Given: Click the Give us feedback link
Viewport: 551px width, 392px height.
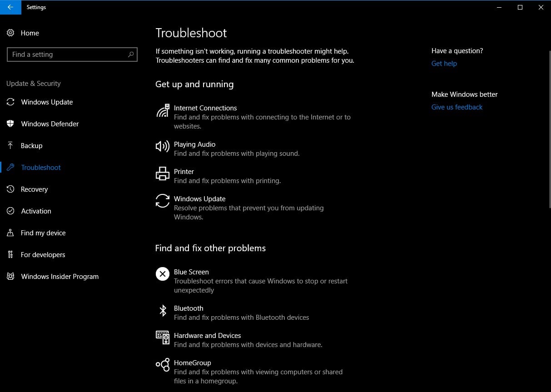Looking at the screenshot, I should click(x=457, y=107).
